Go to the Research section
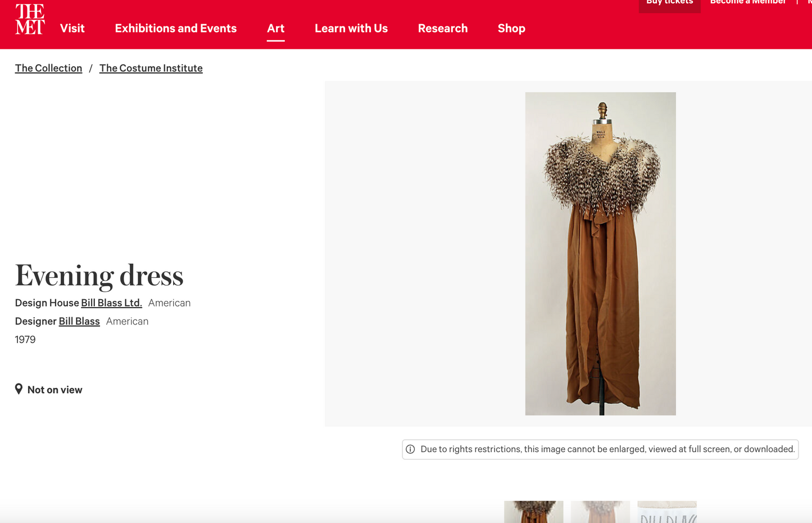812x523 pixels. (x=442, y=28)
